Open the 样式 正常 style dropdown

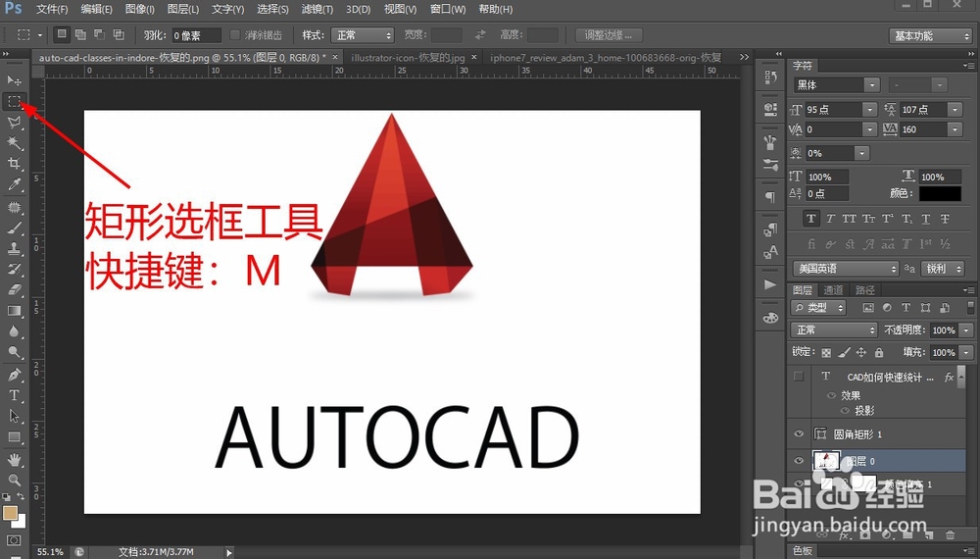362,35
